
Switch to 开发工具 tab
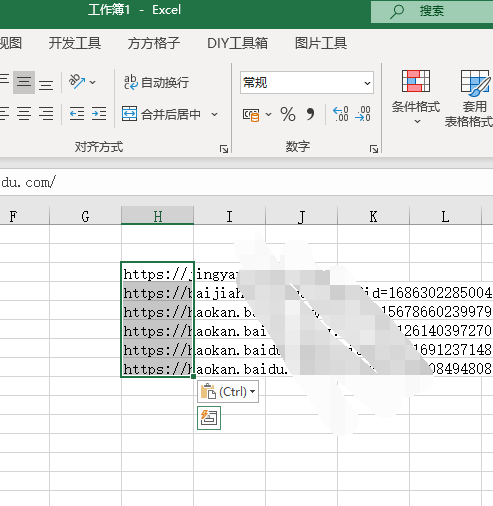pyautogui.click(x=75, y=43)
